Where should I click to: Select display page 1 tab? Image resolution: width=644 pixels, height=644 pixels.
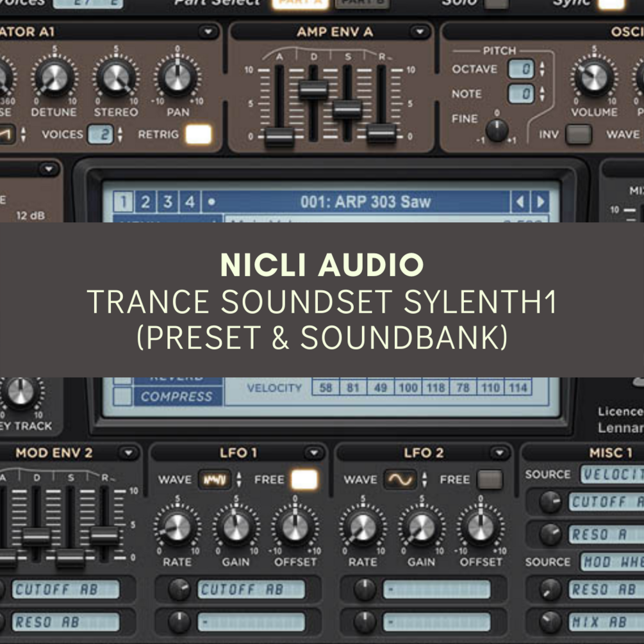click(123, 202)
